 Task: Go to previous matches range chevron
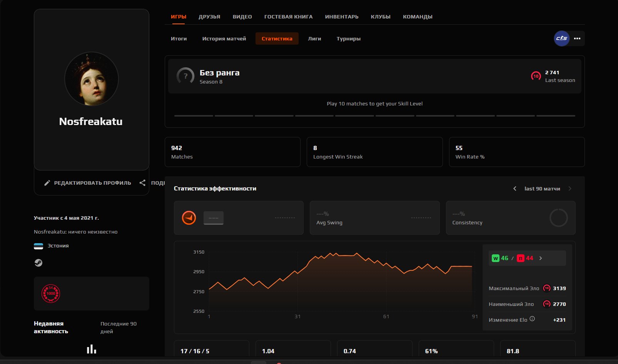coord(515,189)
